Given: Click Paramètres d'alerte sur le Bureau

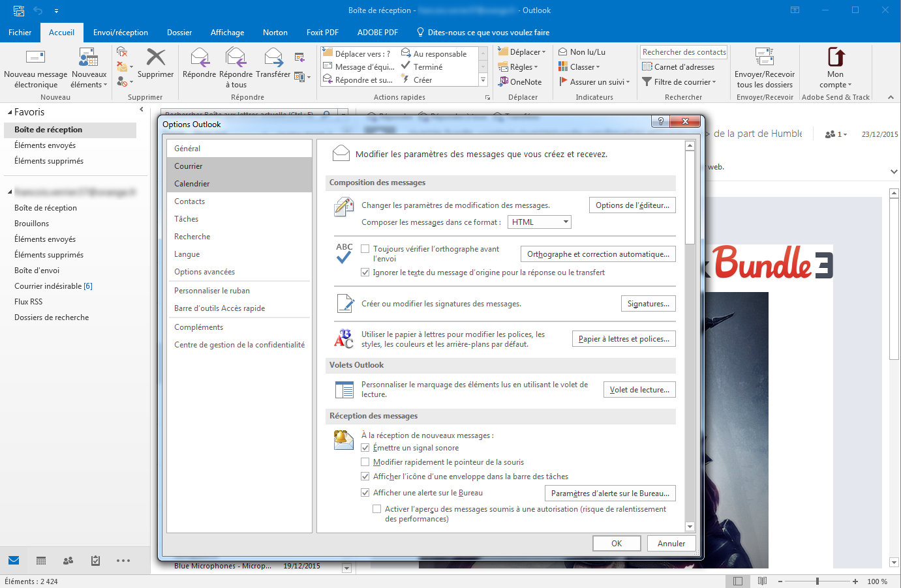Looking at the screenshot, I should click(610, 493).
